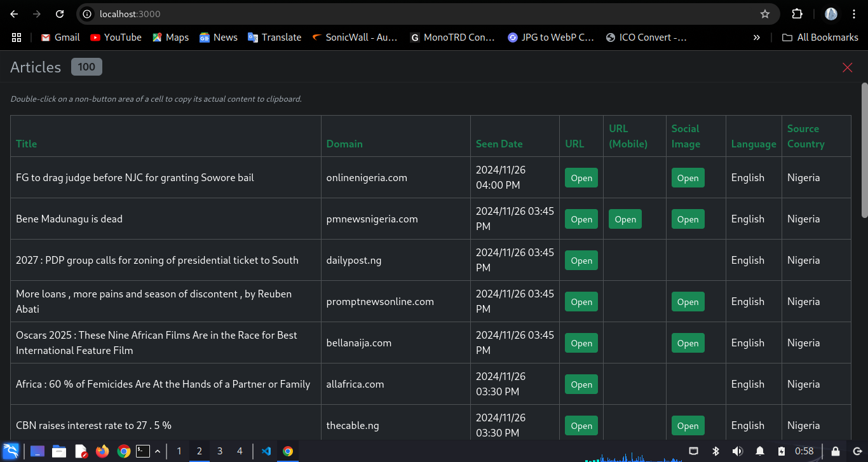Open the MonoTRD Con bookmark
This screenshot has height=462, width=868.
click(x=452, y=37)
